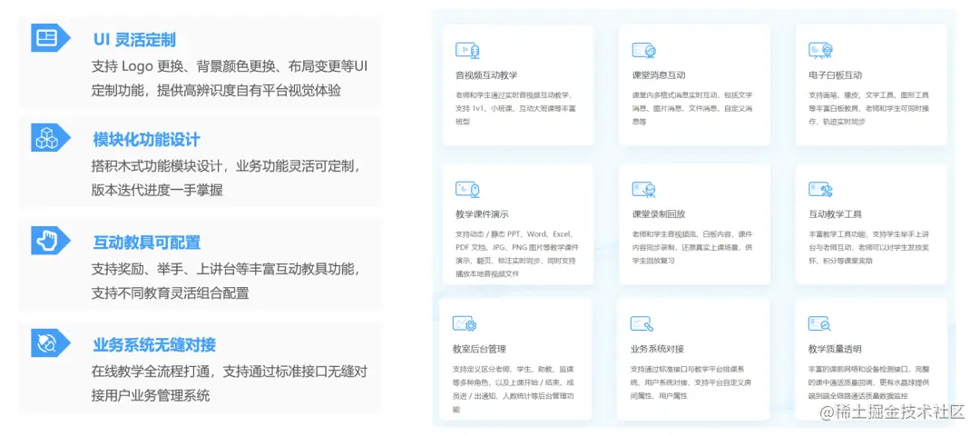
Task: Click the description starting 支持定义区分老师
Action: tap(513, 389)
